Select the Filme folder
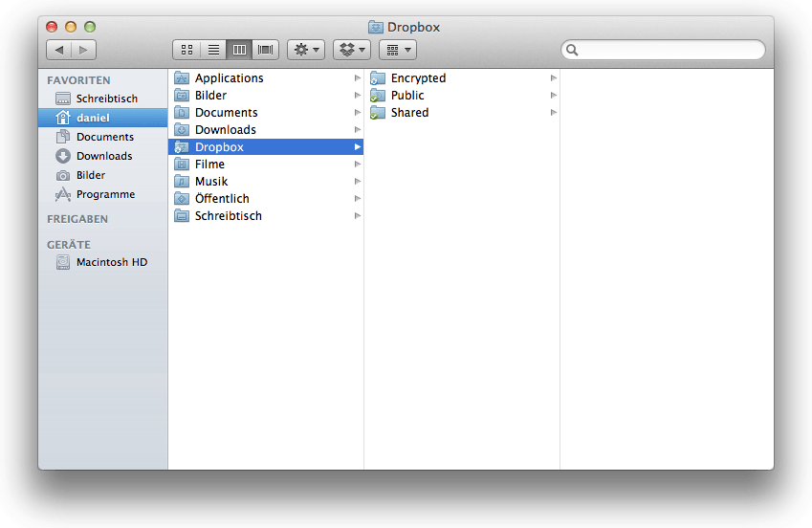This screenshot has width=812, height=528. tap(266, 165)
